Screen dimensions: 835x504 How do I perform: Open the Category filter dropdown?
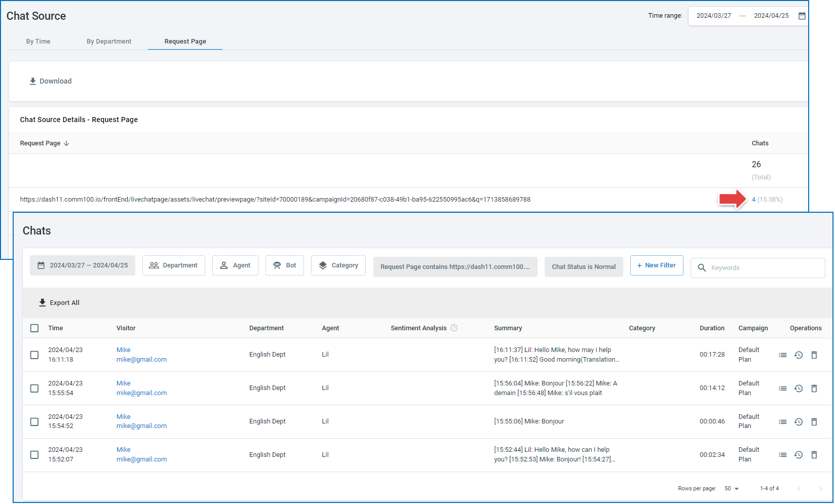point(338,265)
